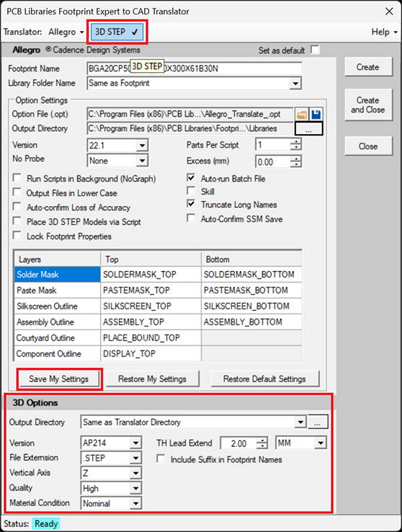Click the SILKSCREEN_TOP cell

coord(151,306)
